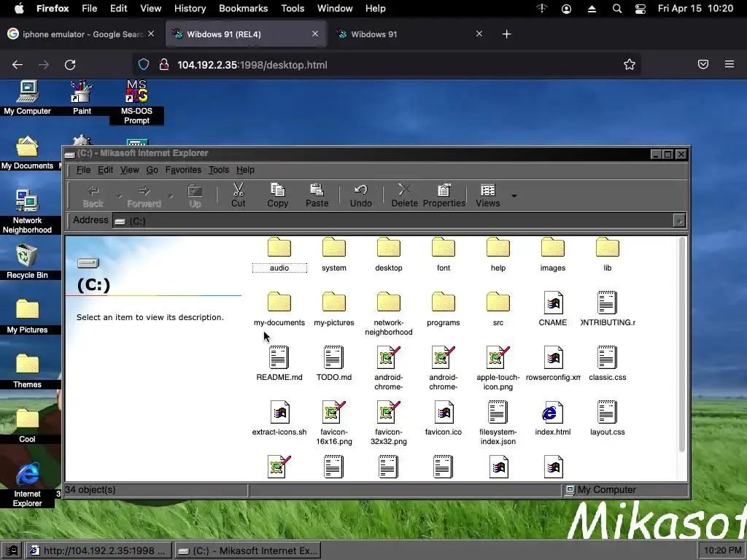Switch to the http://104.192.2.35:1998 taskbar button
This screenshot has height=560, width=747.
click(98, 551)
